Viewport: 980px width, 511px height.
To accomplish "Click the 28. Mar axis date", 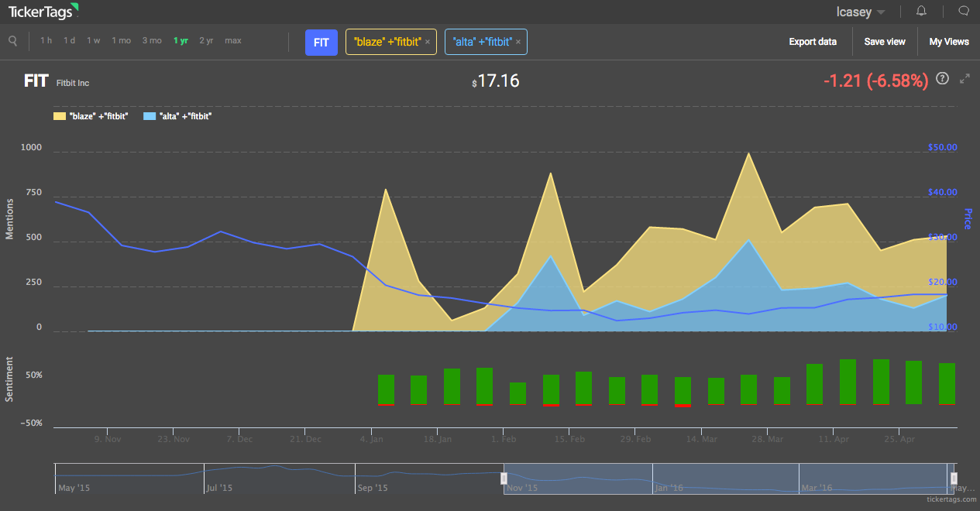I will (x=767, y=439).
